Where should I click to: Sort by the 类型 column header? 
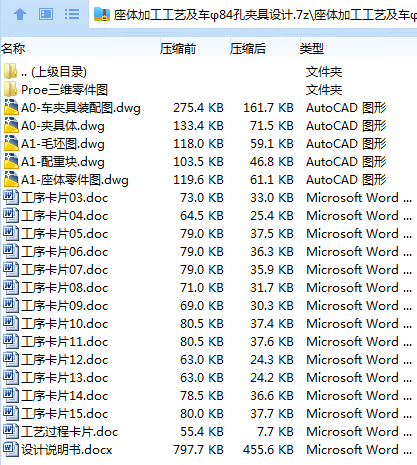click(x=312, y=49)
